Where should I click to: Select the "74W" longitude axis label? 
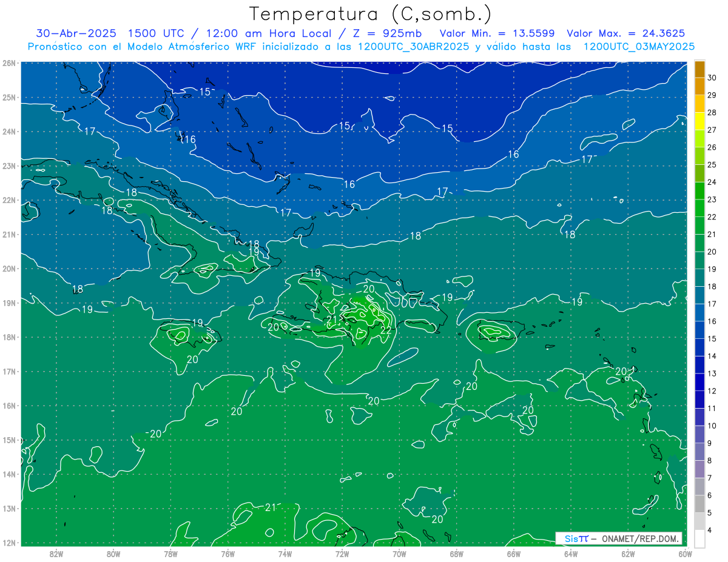click(285, 553)
